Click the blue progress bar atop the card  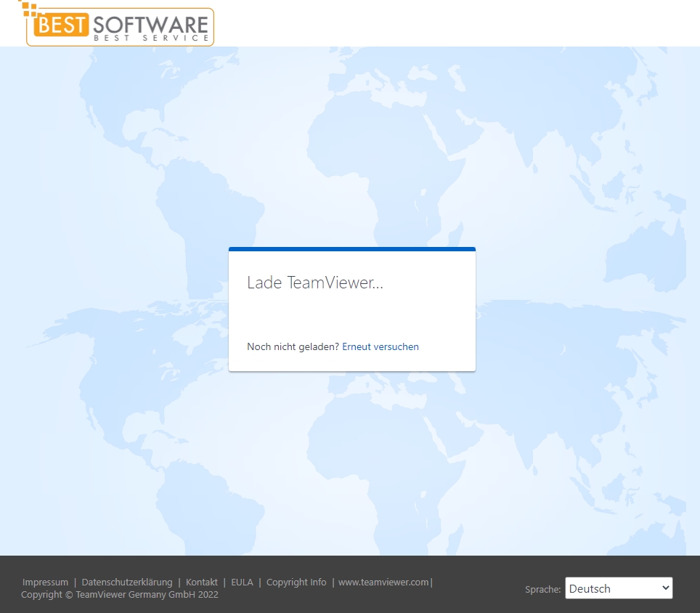tap(352, 248)
